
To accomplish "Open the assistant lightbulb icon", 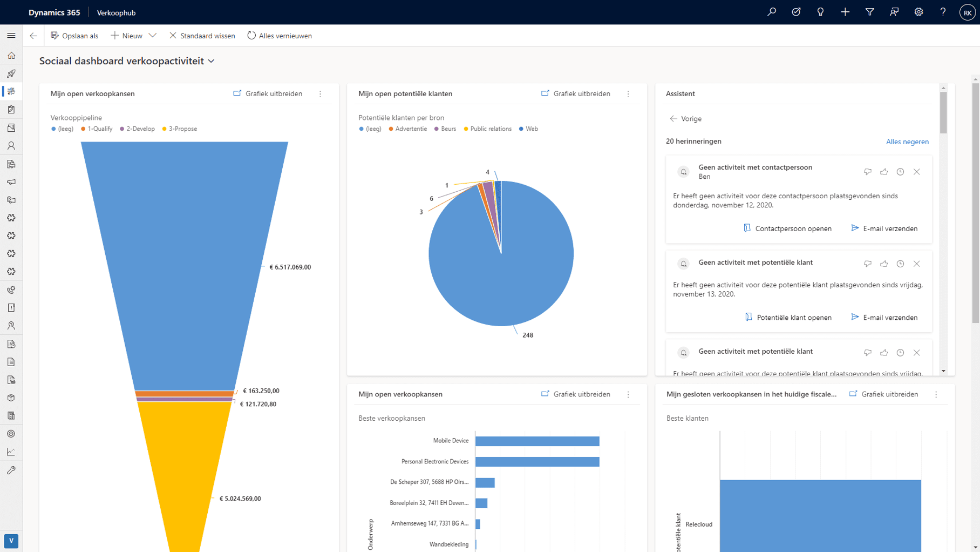I will (x=820, y=12).
